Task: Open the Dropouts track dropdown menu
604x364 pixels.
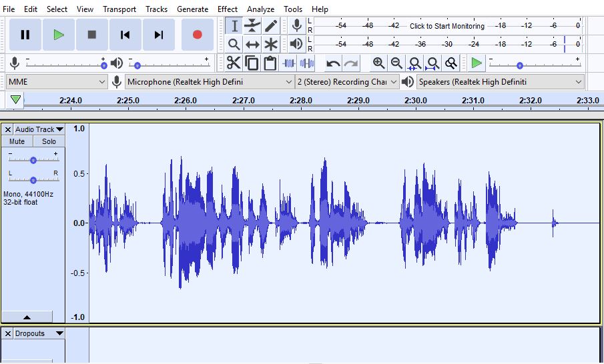Action: (x=39, y=333)
